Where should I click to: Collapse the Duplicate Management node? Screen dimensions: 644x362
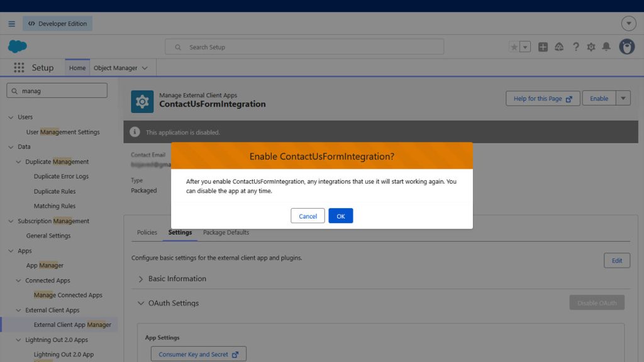pos(18,162)
